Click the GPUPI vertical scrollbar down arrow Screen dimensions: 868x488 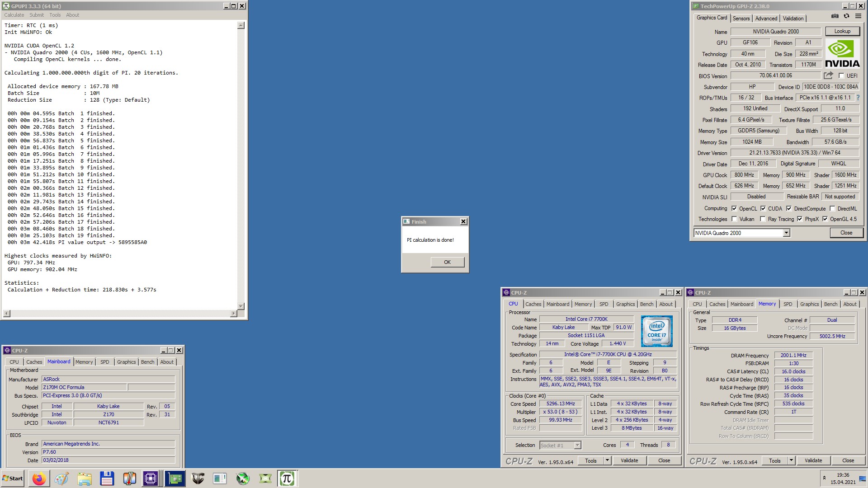point(241,306)
